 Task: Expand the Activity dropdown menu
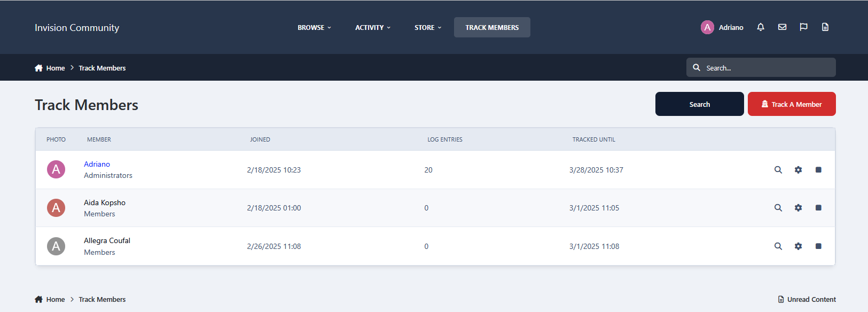pyautogui.click(x=373, y=28)
